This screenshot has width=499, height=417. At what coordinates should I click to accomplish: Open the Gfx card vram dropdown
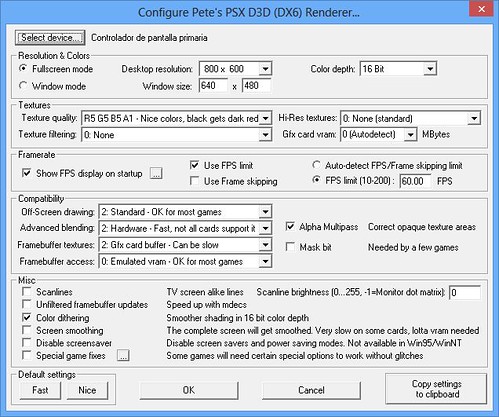(x=378, y=134)
